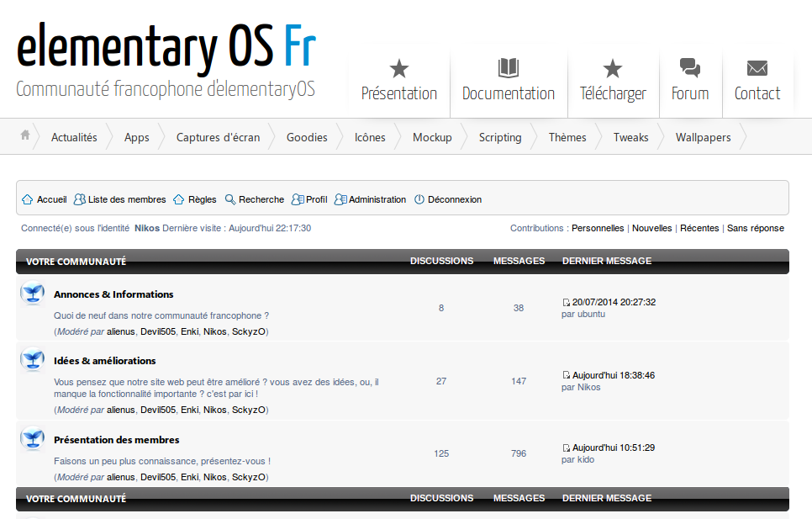Open the Icônes category
The height and width of the screenshot is (519, 812).
pyautogui.click(x=370, y=137)
